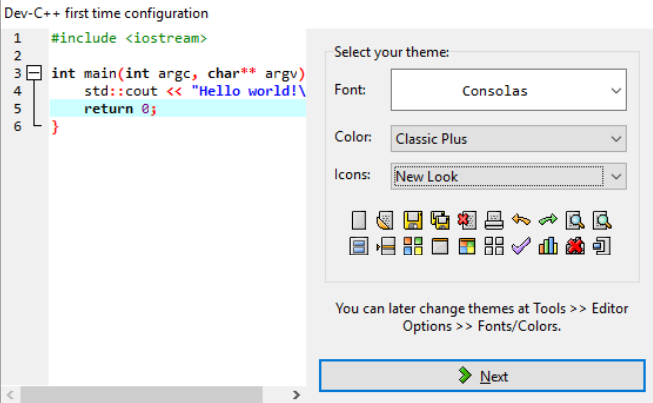Screen dimensions: 653x403
Task: Click the horizontal scrollbar thumb in preview
Action: click(142, 395)
